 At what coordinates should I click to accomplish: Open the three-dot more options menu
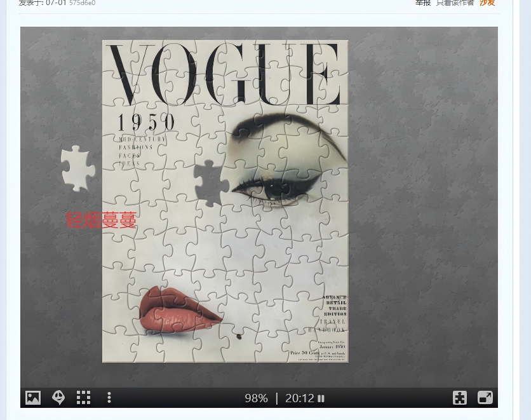[109, 398]
